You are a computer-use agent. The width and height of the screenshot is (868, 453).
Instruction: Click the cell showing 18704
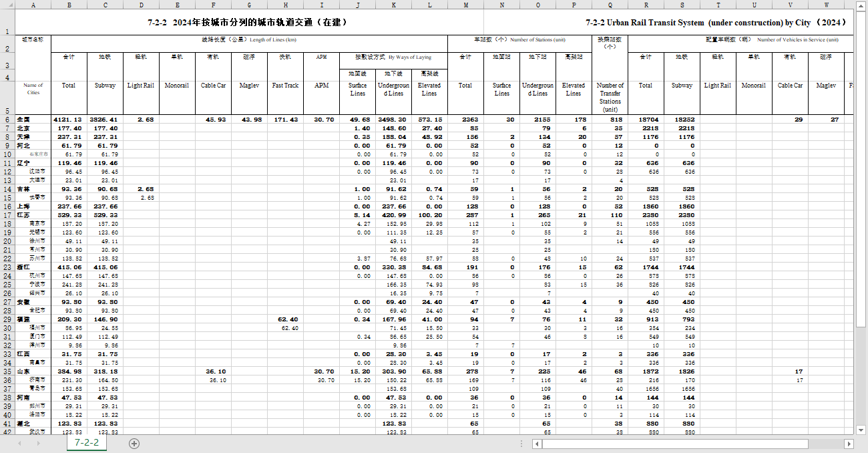tap(646, 120)
